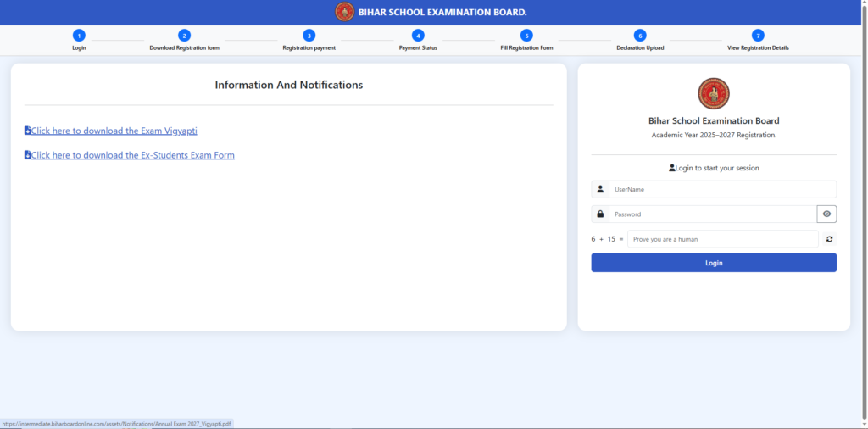Open the Exam Vigyapti download link
This screenshot has height=429, width=868.
pos(114,131)
